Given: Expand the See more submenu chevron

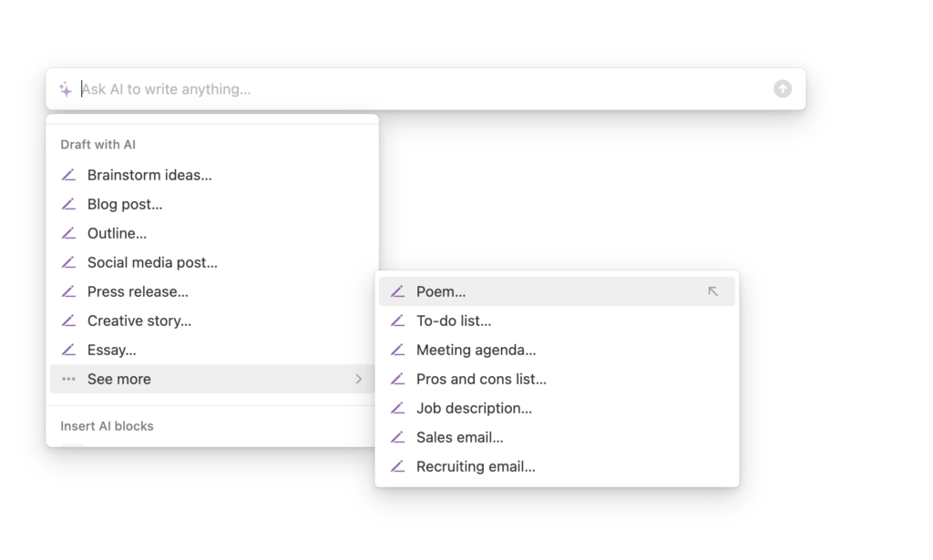Looking at the screenshot, I should [x=359, y=379].
